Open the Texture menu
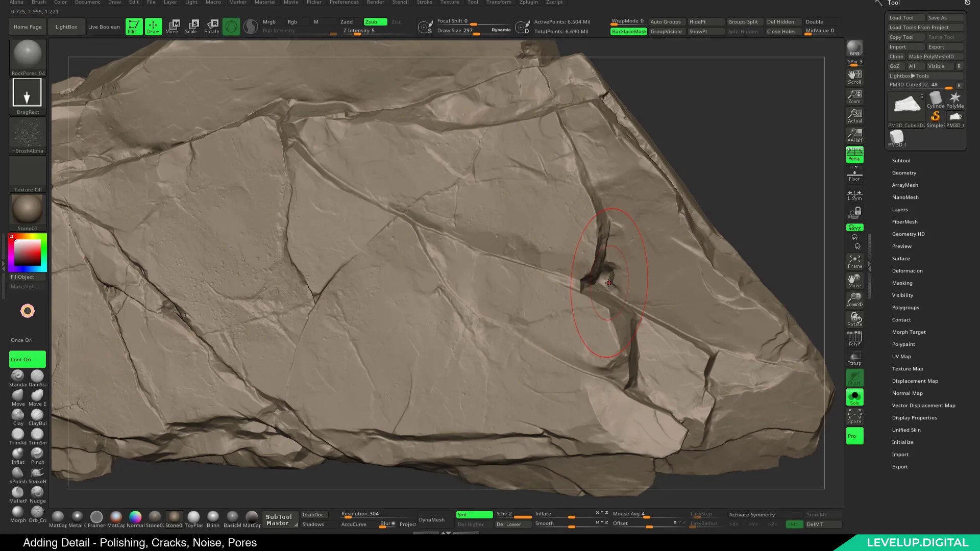980x551 pixels. coord(450,3)
